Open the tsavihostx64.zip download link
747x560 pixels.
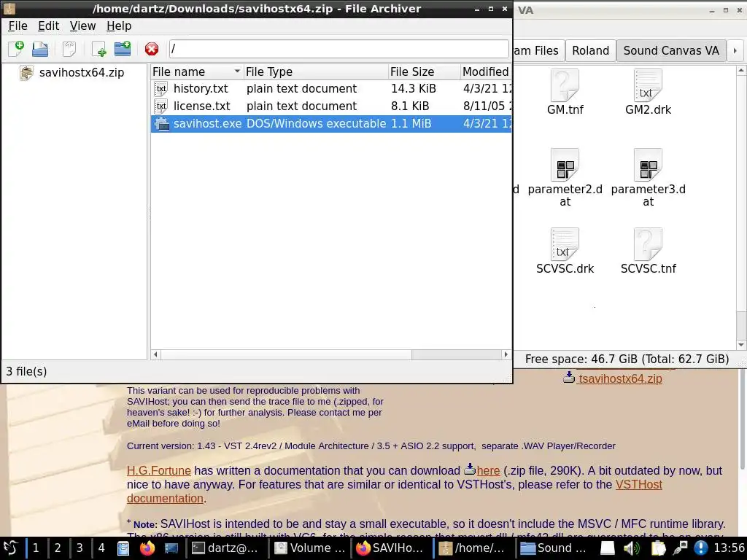620,378
